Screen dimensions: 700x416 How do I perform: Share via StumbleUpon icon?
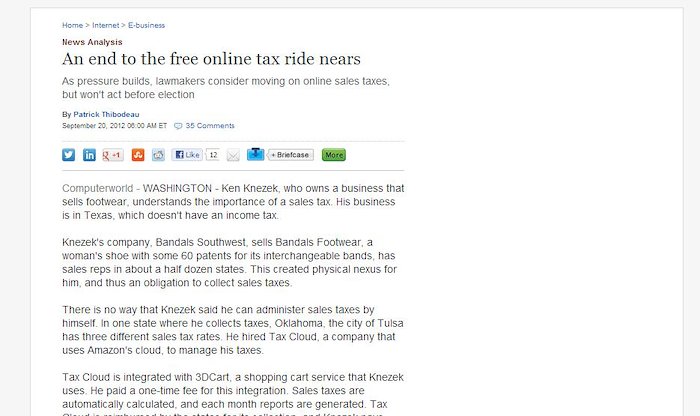[138, 155]
